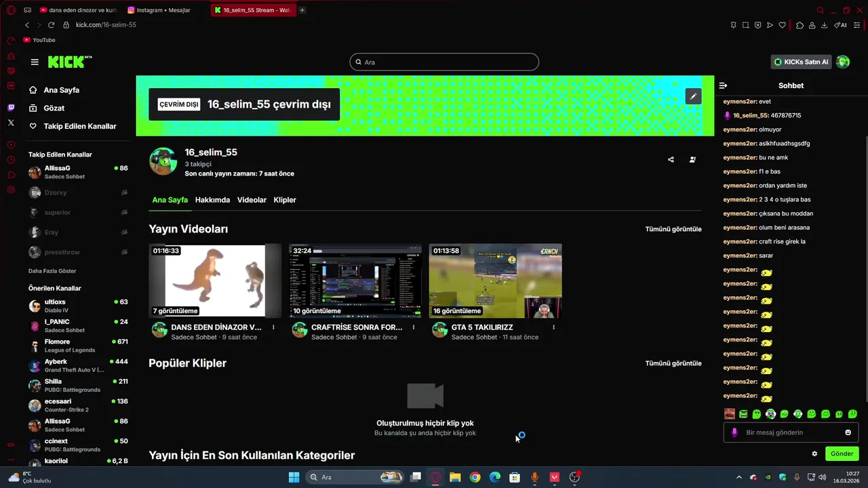Click the user settings icon beside share
The height and width of the screenshot is (488, 868).
pos(692,160)
